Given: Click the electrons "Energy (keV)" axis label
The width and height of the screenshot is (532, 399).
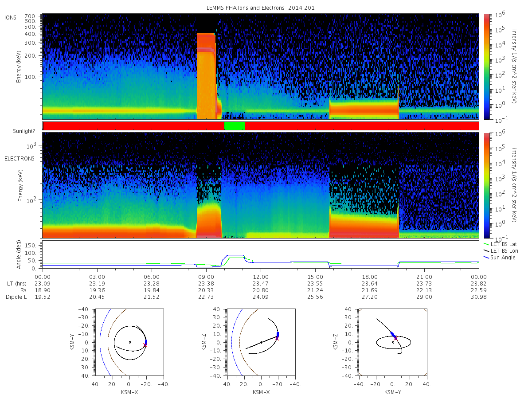Looking at the screenshot, I should [x=20, y=185].
